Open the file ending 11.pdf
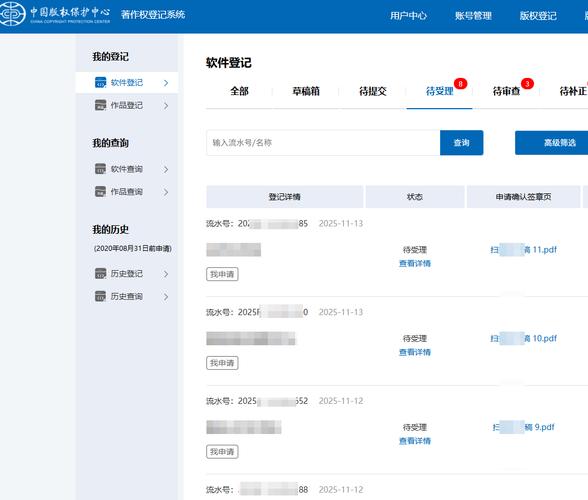 click(x=524, y=249)
